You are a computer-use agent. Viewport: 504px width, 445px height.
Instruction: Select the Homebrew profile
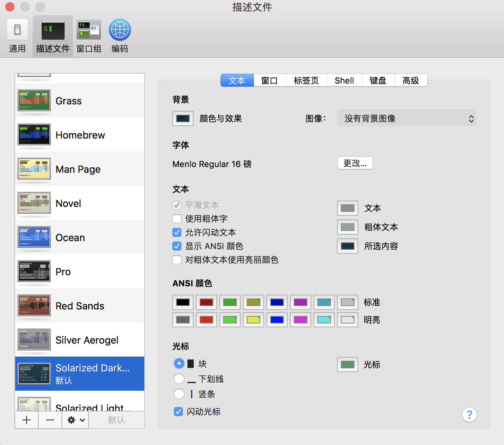[x=80, y=135]
